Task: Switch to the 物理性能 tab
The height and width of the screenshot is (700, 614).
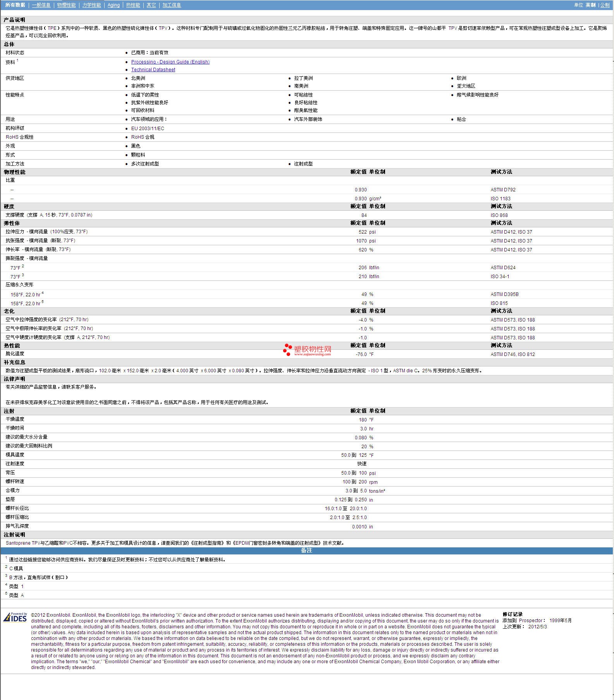Action: coord(66,5)
